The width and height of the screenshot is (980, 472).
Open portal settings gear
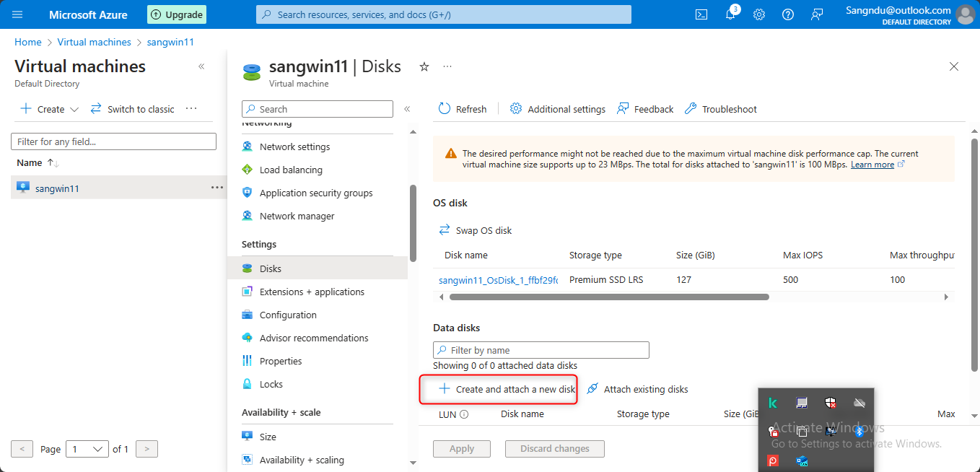click(x=759, y=14)
